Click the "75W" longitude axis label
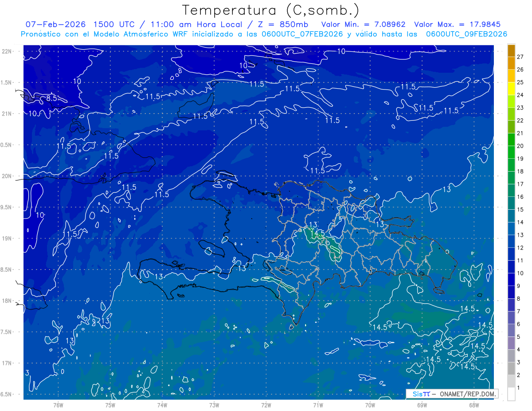The width and height of the screenshot is (532, 411). coord(110,405)
